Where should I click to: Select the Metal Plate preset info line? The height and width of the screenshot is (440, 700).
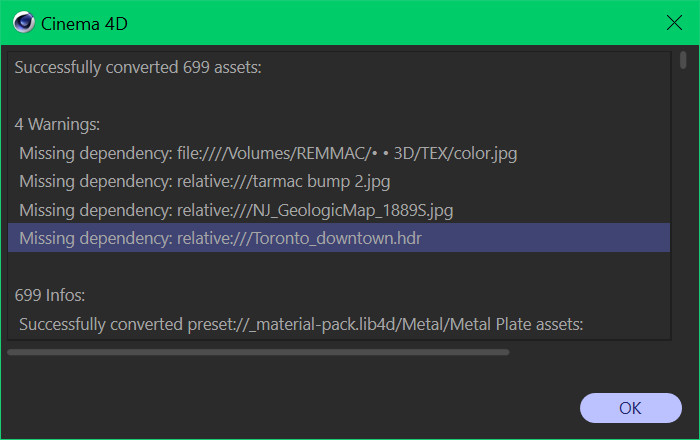pos(339,324)
